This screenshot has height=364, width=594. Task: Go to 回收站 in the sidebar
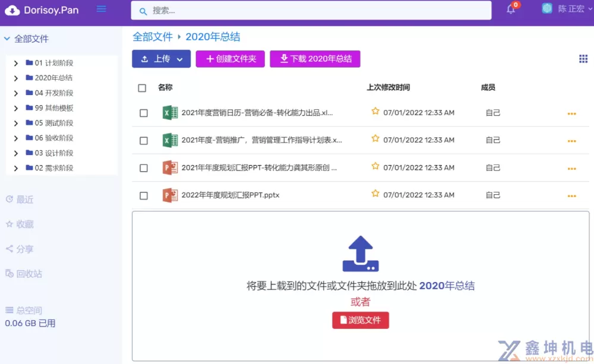24,274
